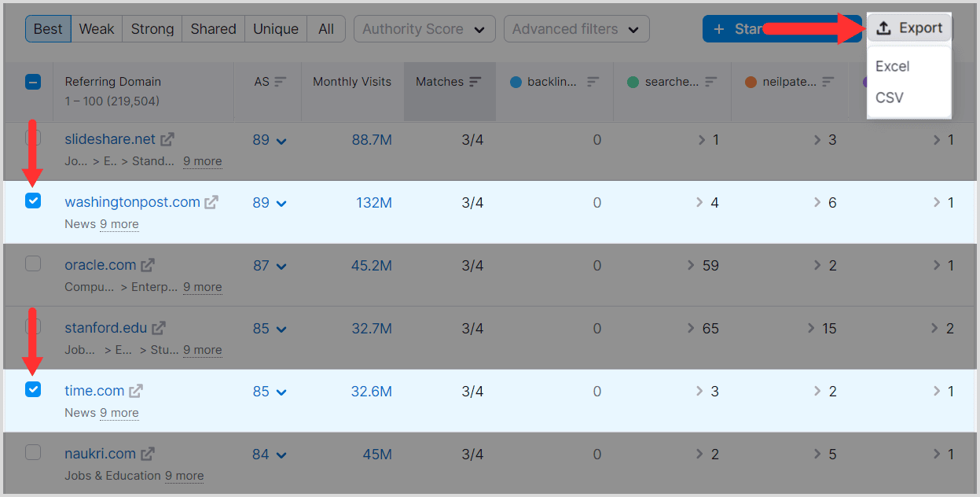Click the Matches column sort icon

pyautogui.click(x=475, y=82)
